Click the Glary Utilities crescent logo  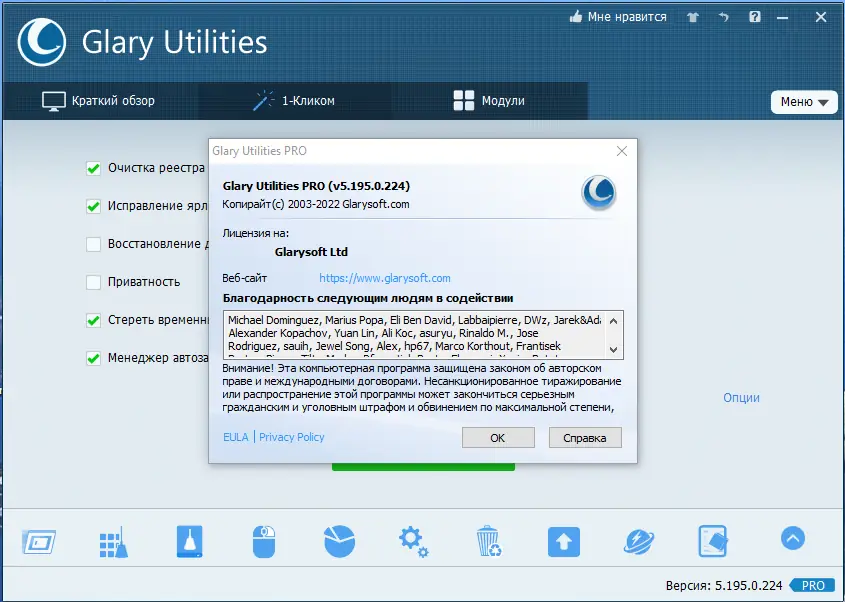tap(41, 42)
